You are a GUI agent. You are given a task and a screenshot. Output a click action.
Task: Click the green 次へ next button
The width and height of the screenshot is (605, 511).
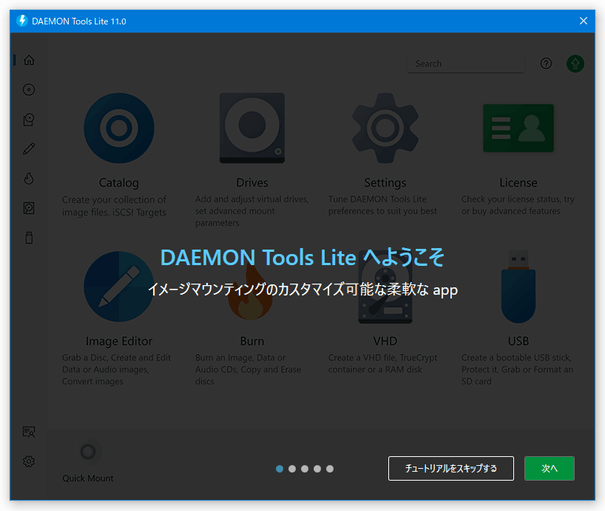(549, 469)
